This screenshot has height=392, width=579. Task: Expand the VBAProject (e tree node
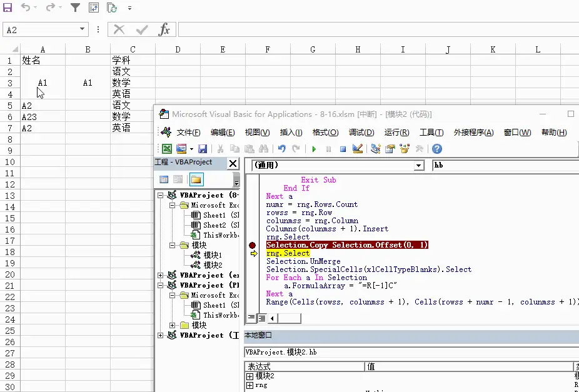coord(160,275)
